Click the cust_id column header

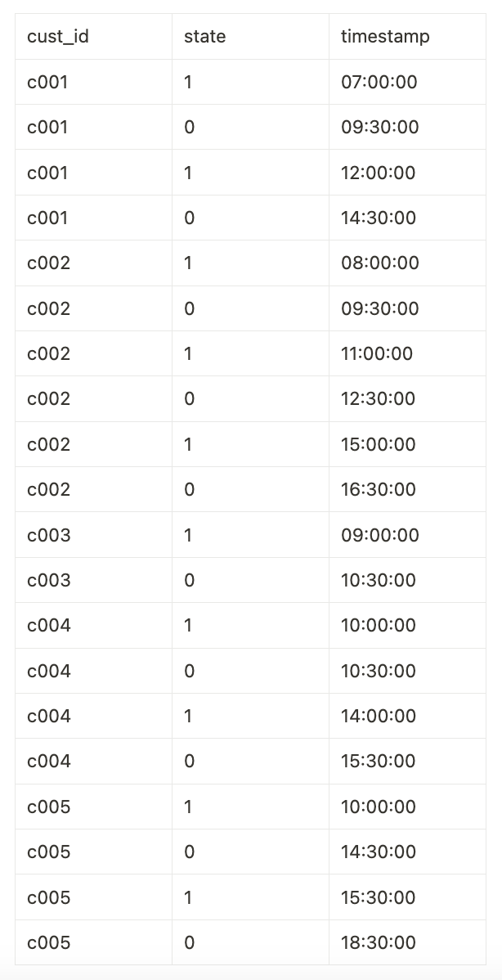[x=58, y=37]
